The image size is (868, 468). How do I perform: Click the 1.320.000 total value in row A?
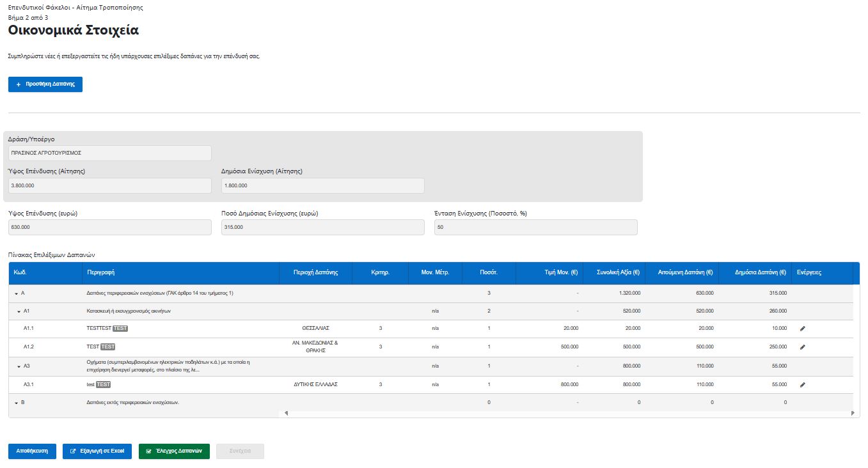629,293
